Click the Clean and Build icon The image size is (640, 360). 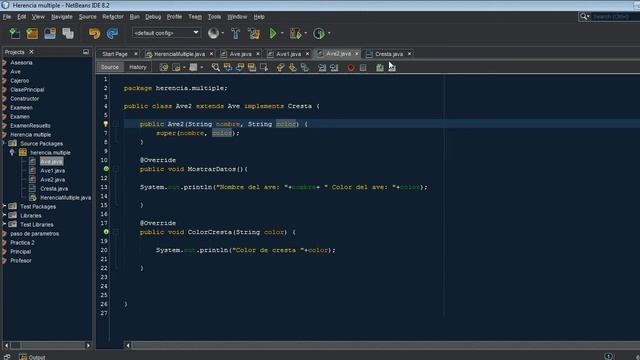(x=254, y=33)
